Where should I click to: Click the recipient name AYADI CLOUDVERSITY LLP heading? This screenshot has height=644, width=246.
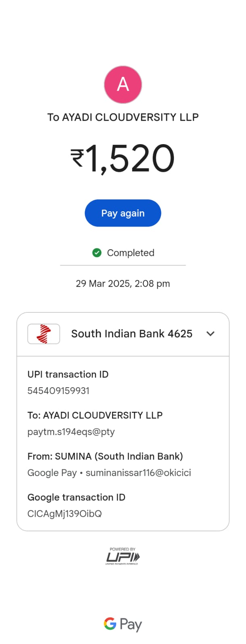[x=123, y=117]
